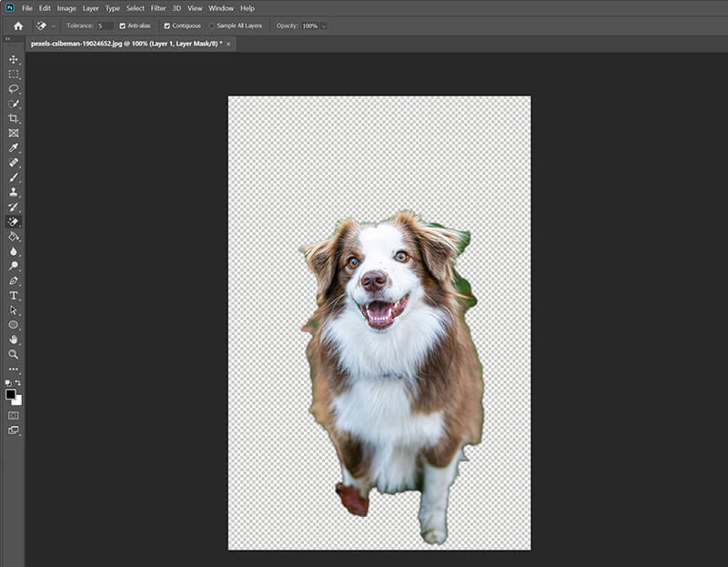The width and height of the screenshot is (728, 567).
Task: Expand the Edit Toolbar ellipsis menu
Action: 13,369
